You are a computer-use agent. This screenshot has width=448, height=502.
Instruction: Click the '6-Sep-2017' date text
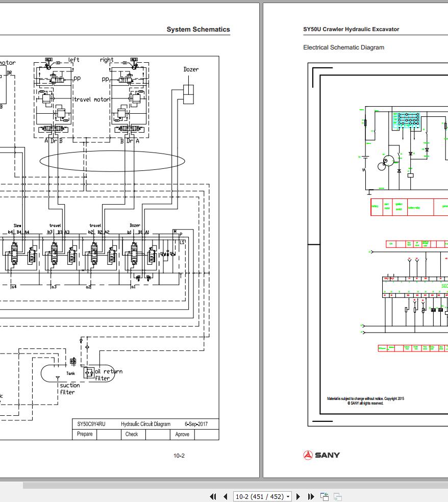point(196,424)
